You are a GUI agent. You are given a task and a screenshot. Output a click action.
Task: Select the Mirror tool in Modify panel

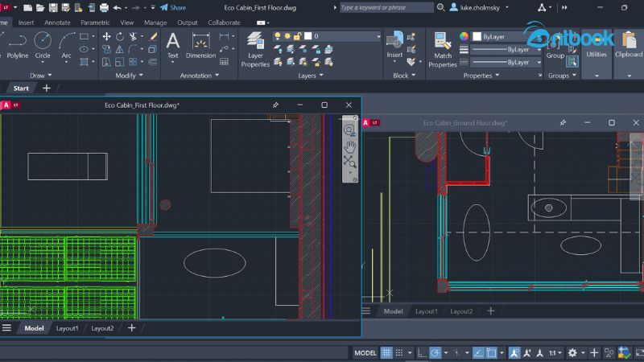(119, 49)
